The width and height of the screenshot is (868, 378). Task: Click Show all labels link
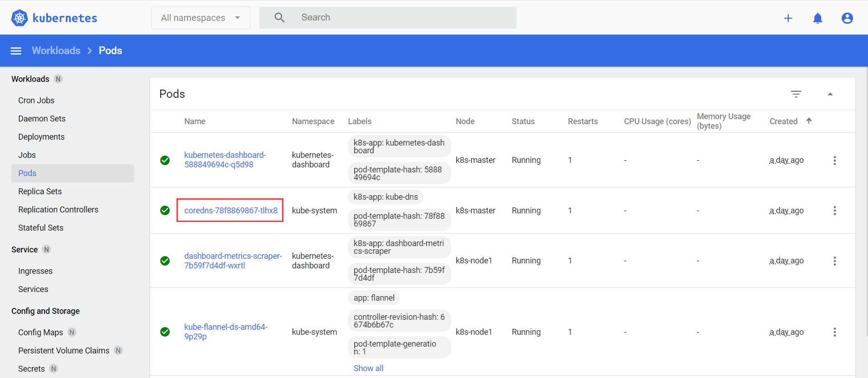click(x=368, y=368)
